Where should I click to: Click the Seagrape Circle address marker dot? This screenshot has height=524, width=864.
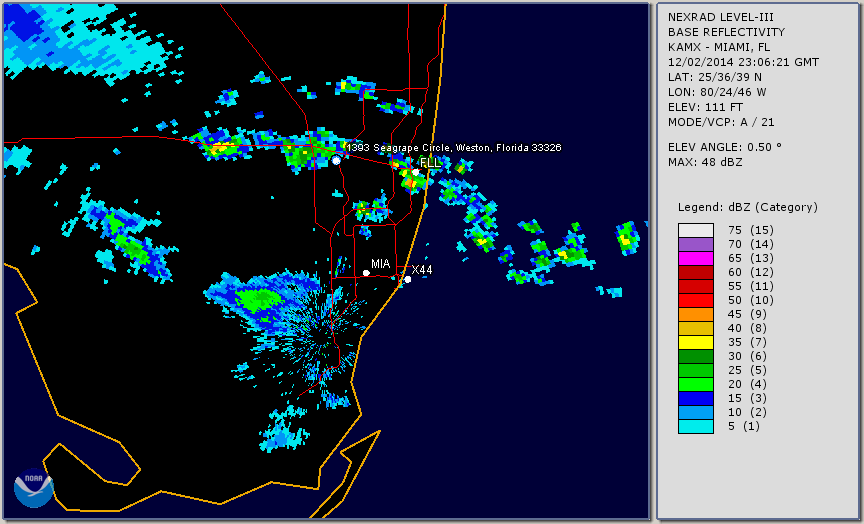(336, 160)
